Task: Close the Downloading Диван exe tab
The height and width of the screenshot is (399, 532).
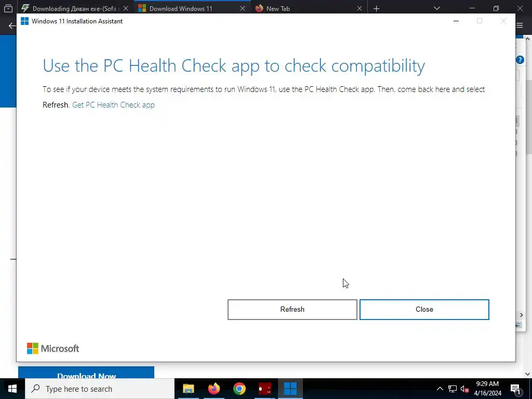Action: [x=126, y=8]
